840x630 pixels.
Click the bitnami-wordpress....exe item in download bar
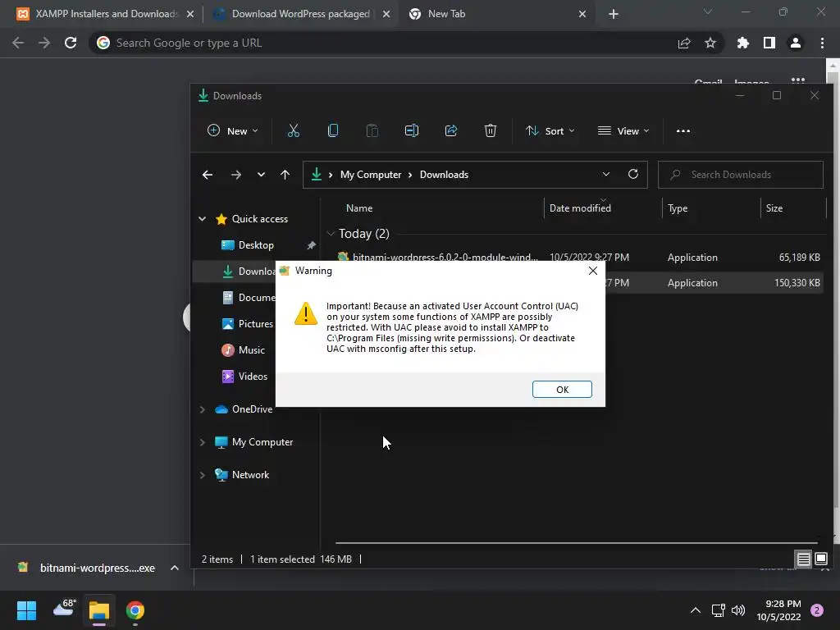point(88,568)
